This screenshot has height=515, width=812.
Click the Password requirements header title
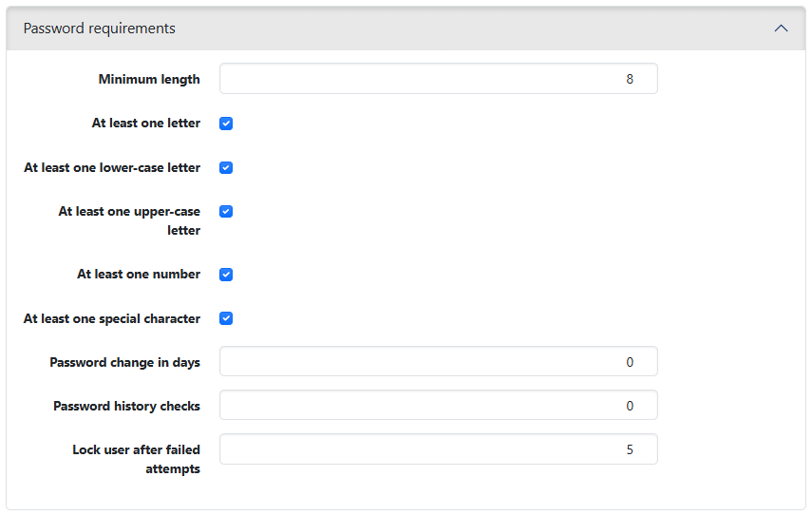(100, 29)
